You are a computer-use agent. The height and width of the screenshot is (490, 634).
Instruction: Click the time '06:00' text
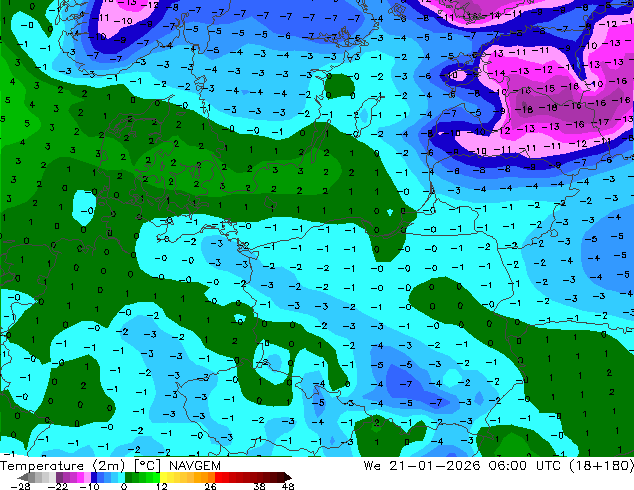(x=507, y=466)
